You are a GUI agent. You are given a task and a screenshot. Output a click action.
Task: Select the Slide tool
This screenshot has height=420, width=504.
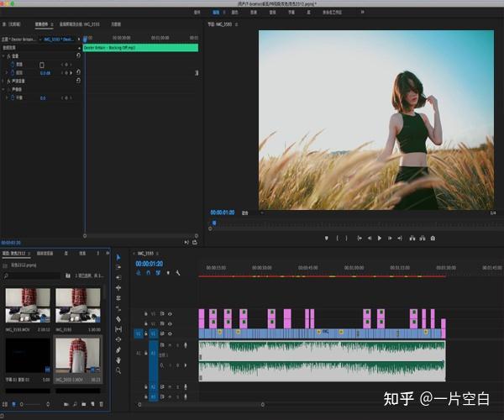pyautogui.click(x=118, y=339)
